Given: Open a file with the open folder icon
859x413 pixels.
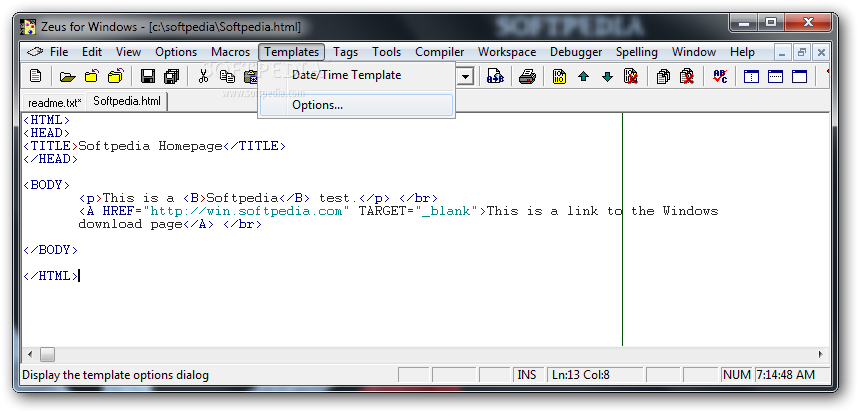Looking at the screenshot, I should click(67, 76).
